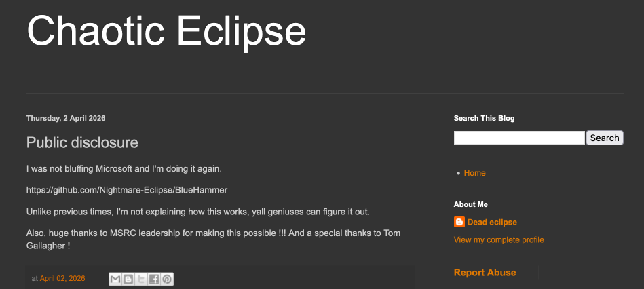Open the Home page link

[x=474, y=173]
